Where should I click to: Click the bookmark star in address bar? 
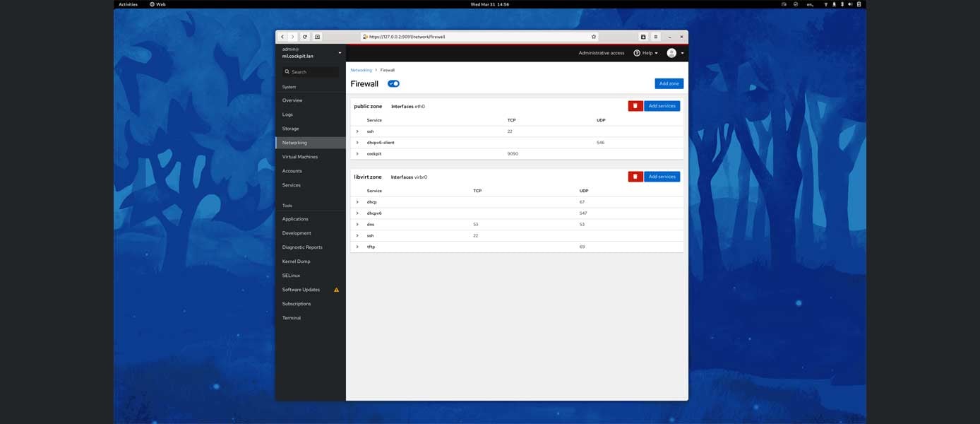[x=593, y=36]
